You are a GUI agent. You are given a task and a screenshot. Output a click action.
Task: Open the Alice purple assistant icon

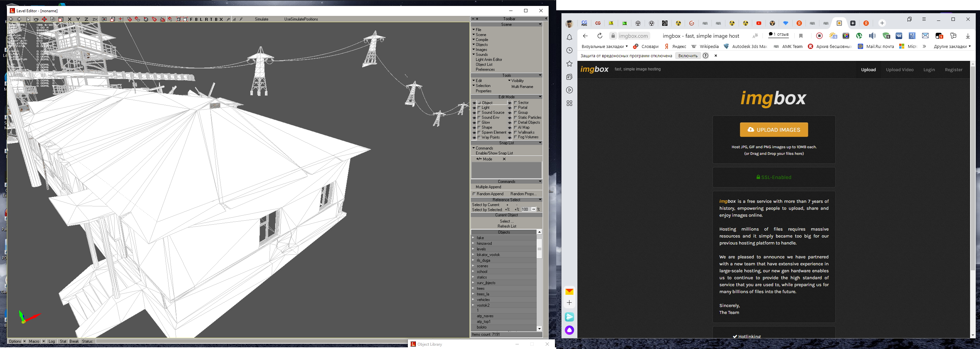pos(569,330)
